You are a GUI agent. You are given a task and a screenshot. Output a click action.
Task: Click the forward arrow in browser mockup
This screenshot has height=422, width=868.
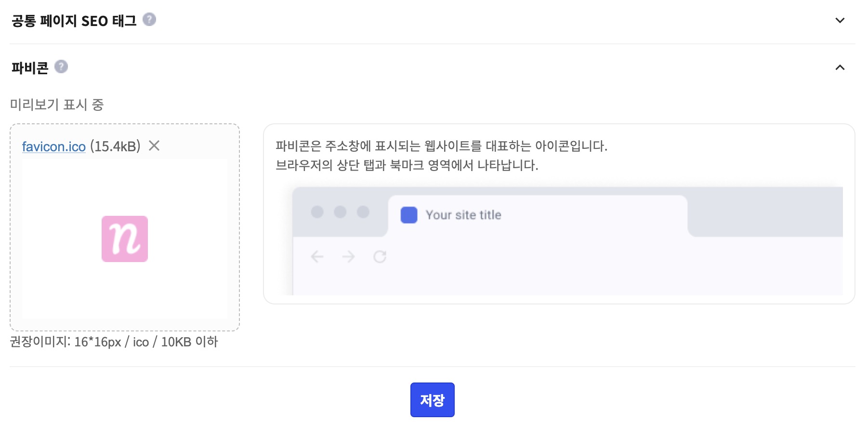point(348,257)
